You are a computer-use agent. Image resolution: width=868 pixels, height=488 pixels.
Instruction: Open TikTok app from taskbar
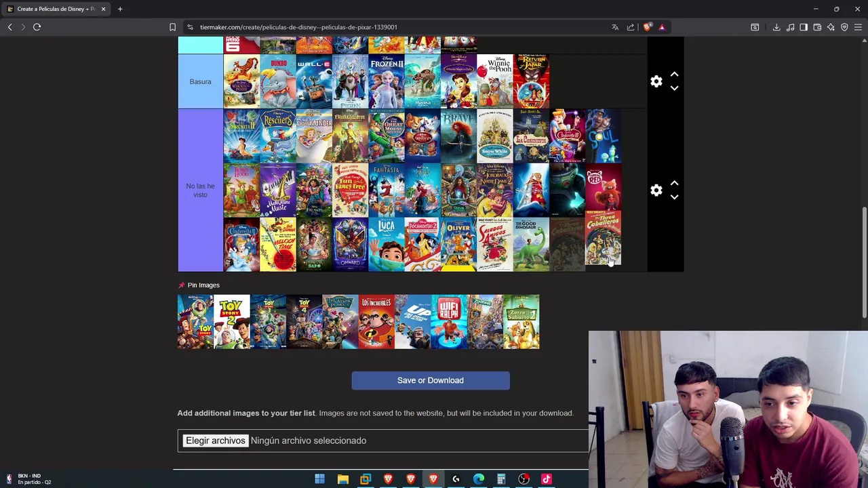[x=546, y=479]
